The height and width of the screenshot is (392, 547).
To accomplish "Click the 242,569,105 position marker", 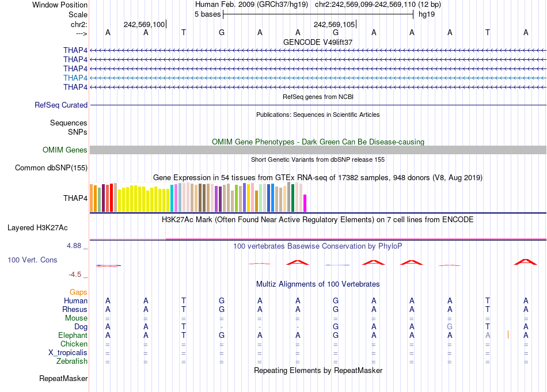I will tap(335, 24).
